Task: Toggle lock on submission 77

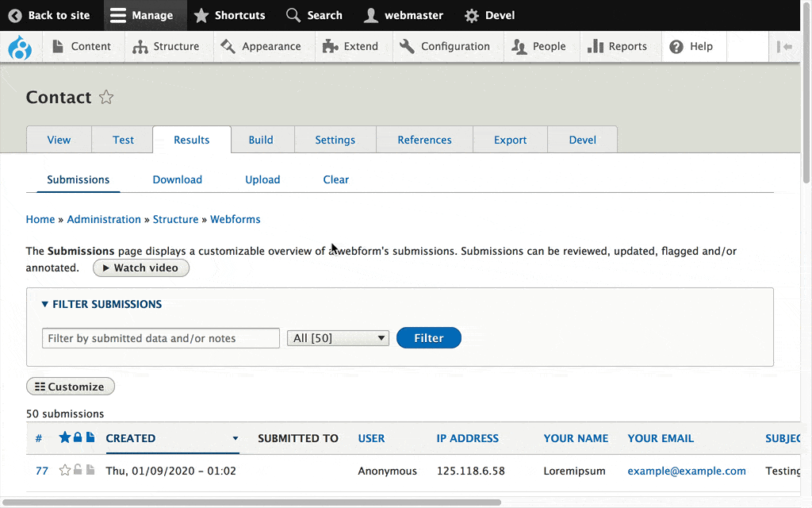Action: [78, 470]
